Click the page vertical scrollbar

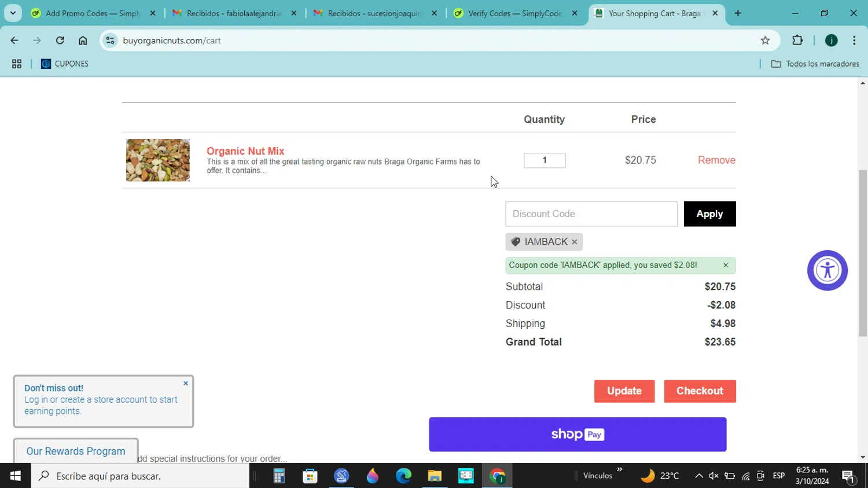[x=863, y=253]
